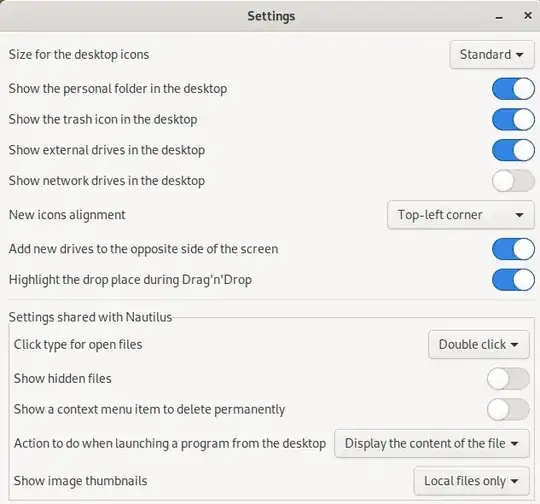Disable showing the personal folder on the desktop
Image resolution: width=540 pixels, height=504 pixels.
coord(513,89)
